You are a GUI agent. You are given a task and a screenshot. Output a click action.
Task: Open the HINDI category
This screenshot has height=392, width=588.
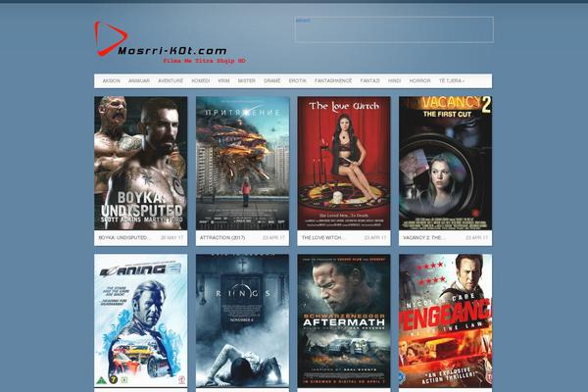point(395,80)
